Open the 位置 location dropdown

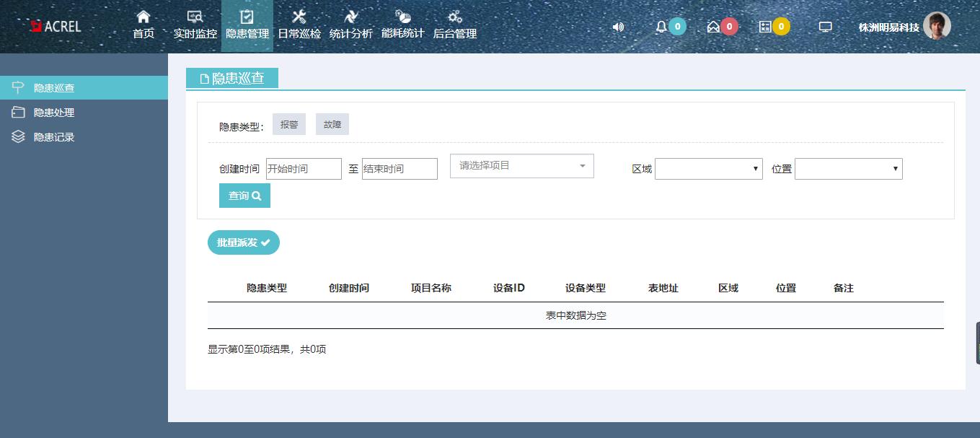pyautogui.click(x=848, y=168)
